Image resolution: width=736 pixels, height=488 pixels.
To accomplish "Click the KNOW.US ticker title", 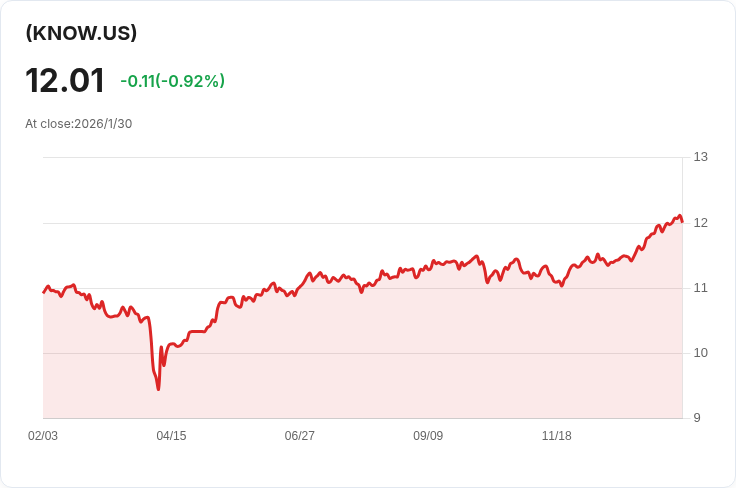I will tap(81, 33).
